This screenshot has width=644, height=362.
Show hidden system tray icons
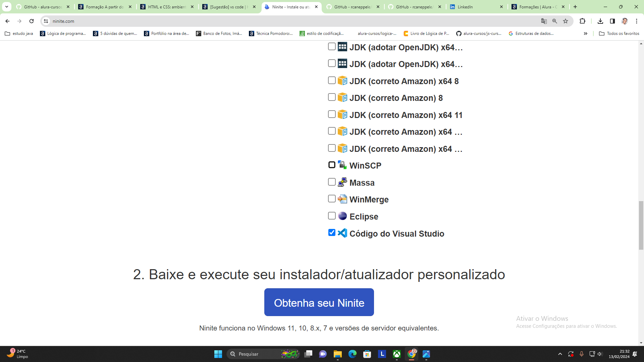[560, 354]
